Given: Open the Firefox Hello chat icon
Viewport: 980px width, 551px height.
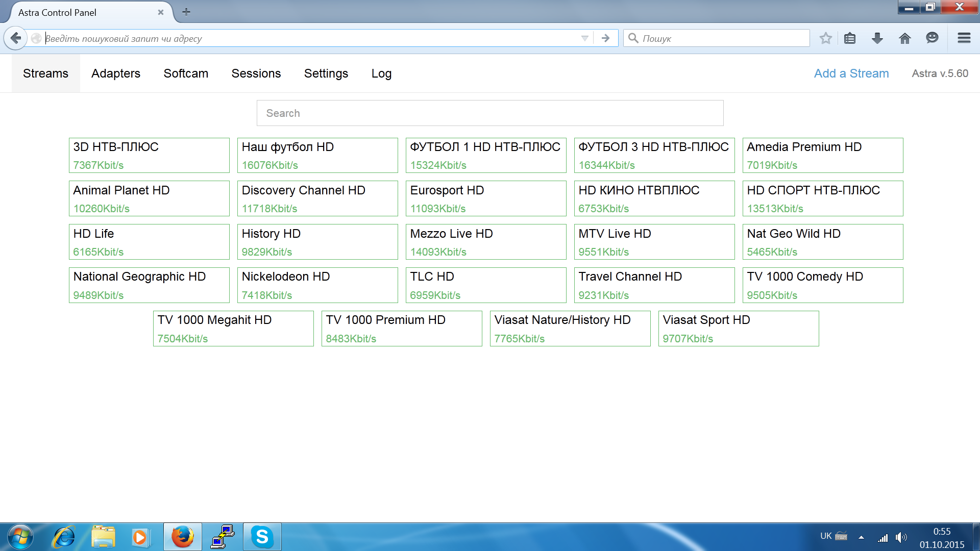Looking at the screenshot, I should [932, 38].
